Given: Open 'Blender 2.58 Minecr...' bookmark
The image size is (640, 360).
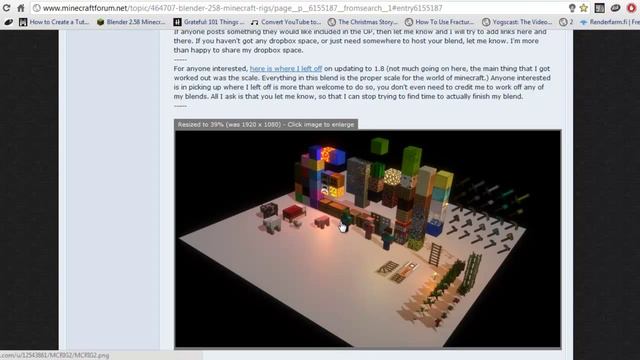Looking at the screenshot, I should 131,22.
